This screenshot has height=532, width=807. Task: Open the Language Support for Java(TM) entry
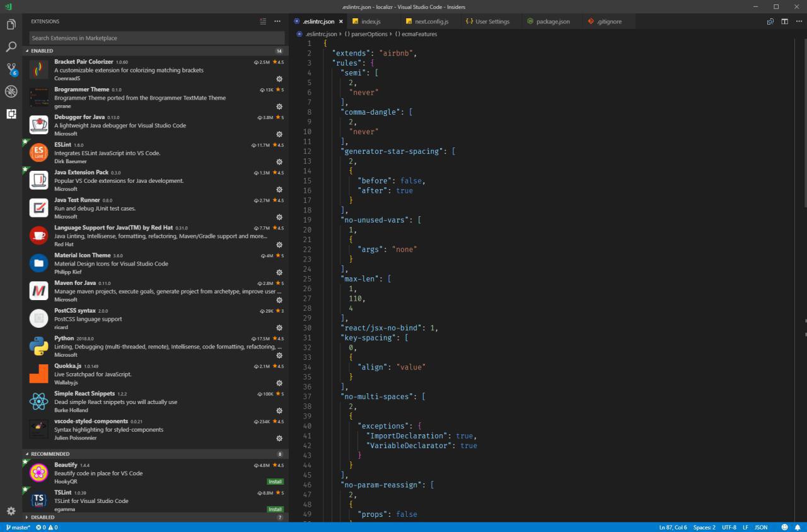pos(155,236)
